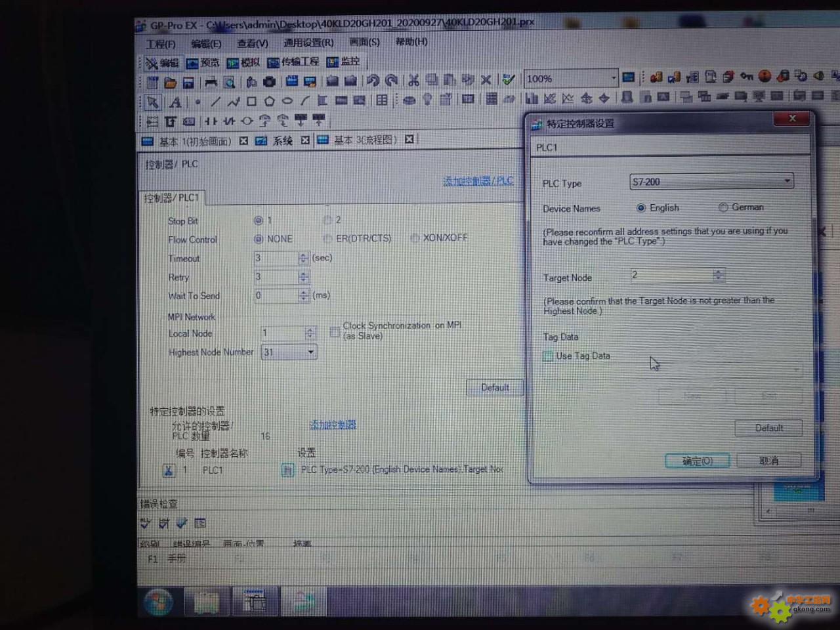The image size is (840, 630).
Task: Insert a table with the table tool
Action: (381, 100)
